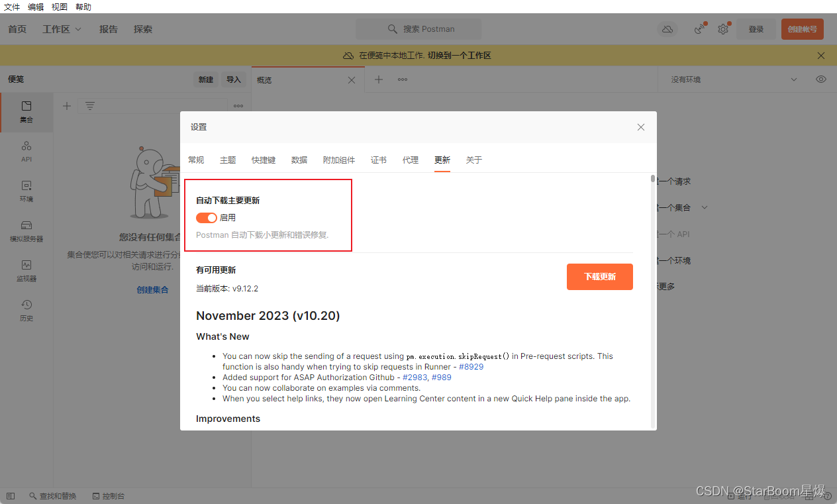Viewport: 837px width, 504px height.
Task: Go to 首页 in the top navigation
Action: coord(17,29)
